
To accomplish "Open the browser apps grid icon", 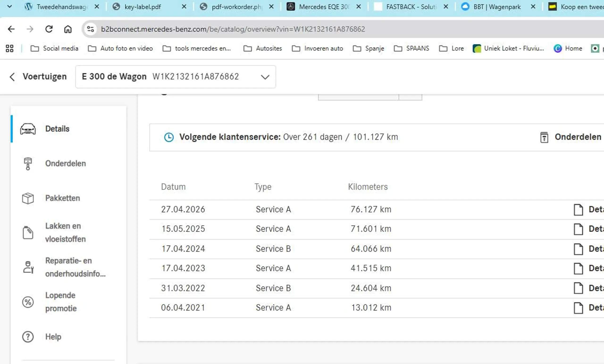I will pyautogui.click(x=10, y=49).
